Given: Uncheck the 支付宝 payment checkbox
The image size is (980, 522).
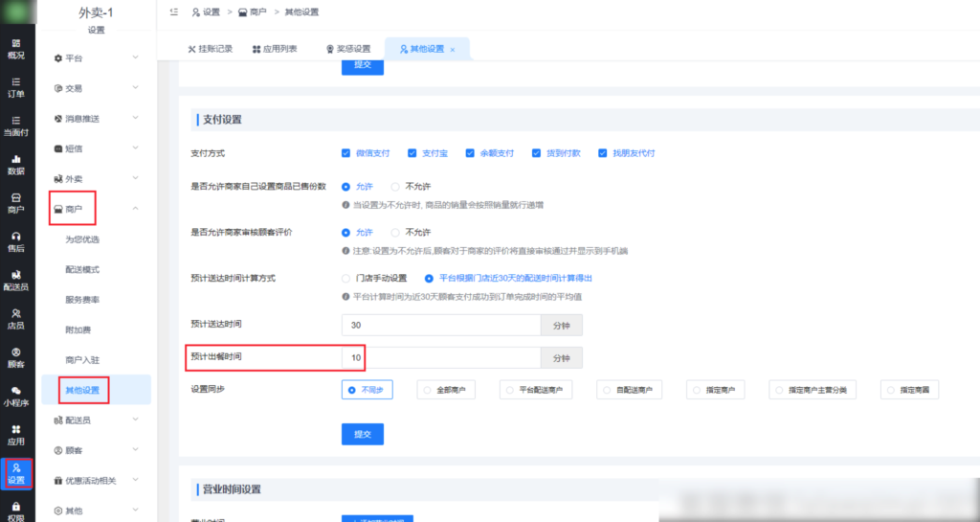Looking at the screenshot, I should click(x=412, y=153).
